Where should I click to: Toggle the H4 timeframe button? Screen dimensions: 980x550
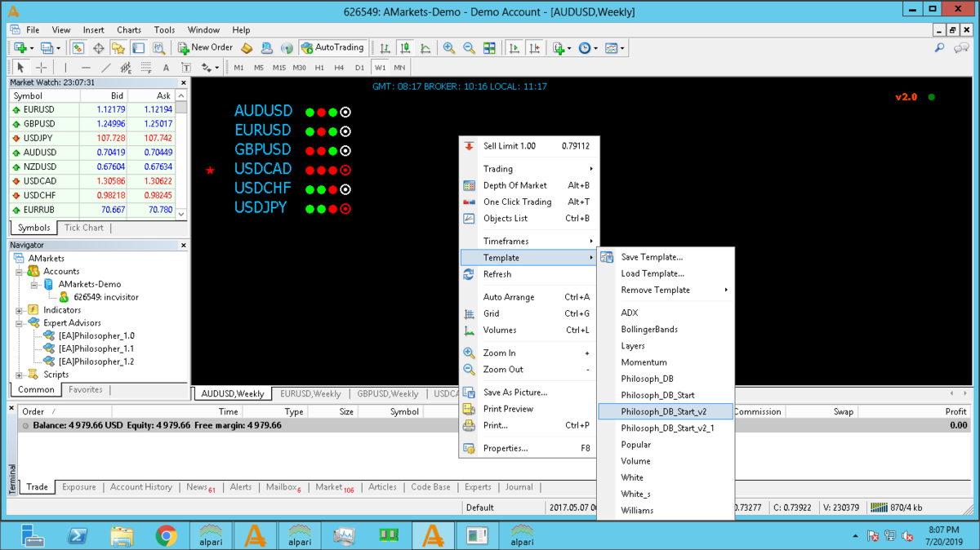pos(339,68)
